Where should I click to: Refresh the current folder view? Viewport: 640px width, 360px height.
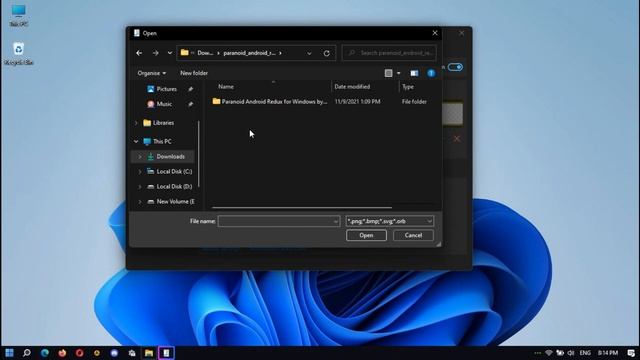pyautogui.click(x=327, y=53)
